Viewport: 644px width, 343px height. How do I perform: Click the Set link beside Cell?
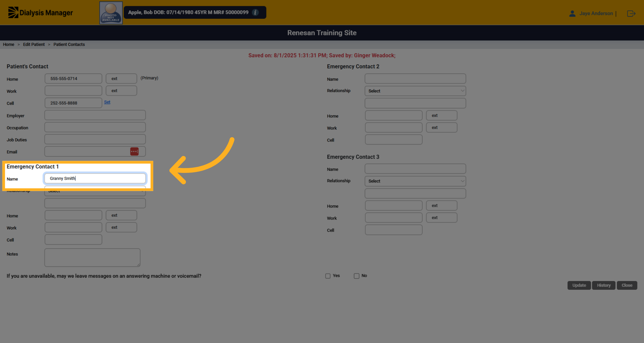click(107, 102)
